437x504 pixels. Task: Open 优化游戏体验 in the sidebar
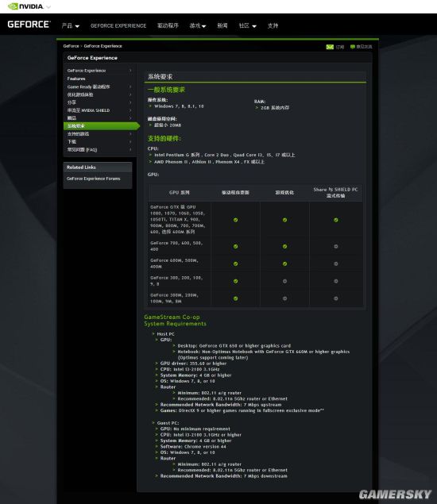tap(80, 94)
